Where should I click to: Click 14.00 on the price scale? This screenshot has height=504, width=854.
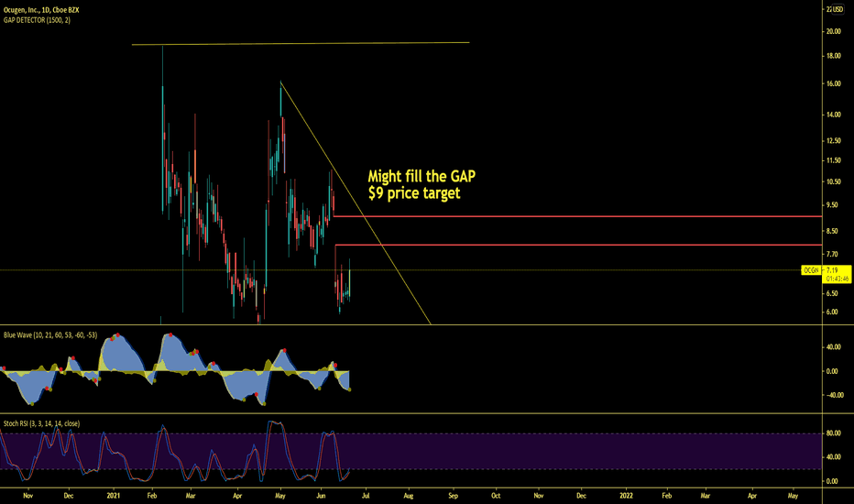tap(833, 115)
